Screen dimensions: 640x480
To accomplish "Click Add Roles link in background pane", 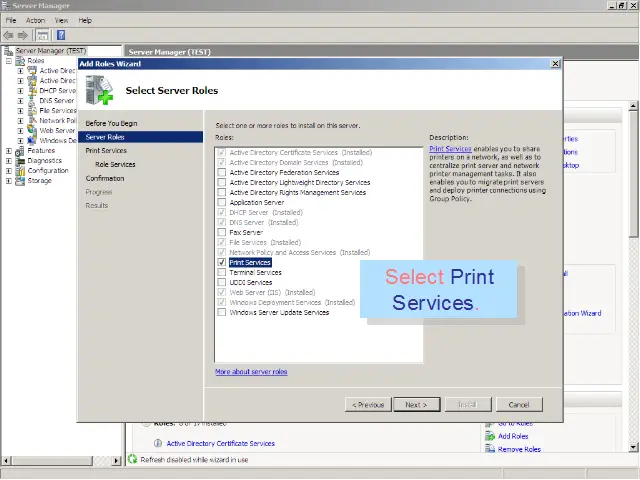I will (513, 436).
